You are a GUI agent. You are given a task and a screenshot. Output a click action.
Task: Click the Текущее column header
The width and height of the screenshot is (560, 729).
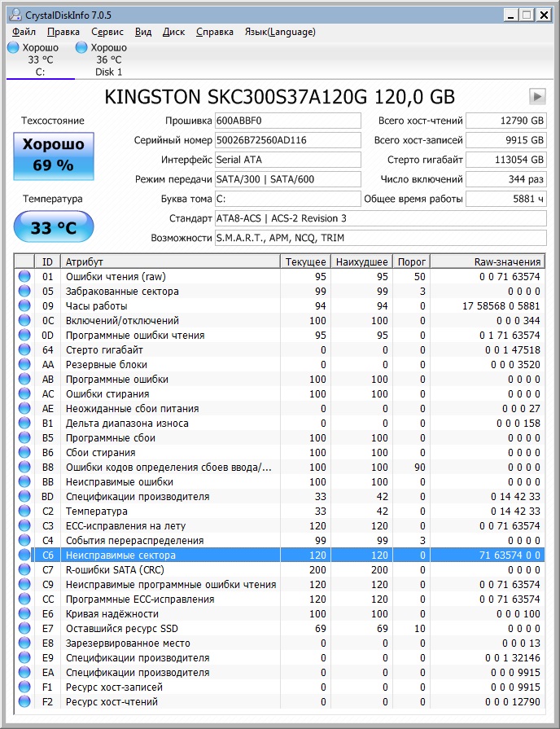click(305, 261)
